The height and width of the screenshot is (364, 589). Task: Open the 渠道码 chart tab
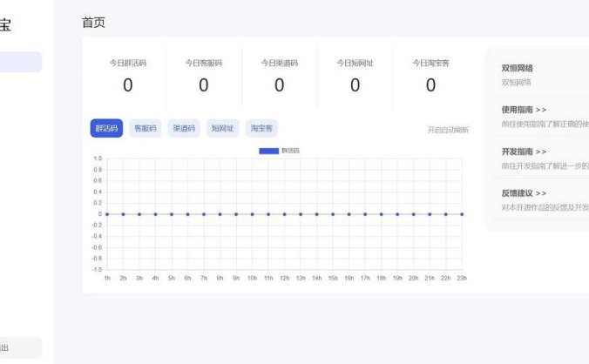(x=183, y=128)
